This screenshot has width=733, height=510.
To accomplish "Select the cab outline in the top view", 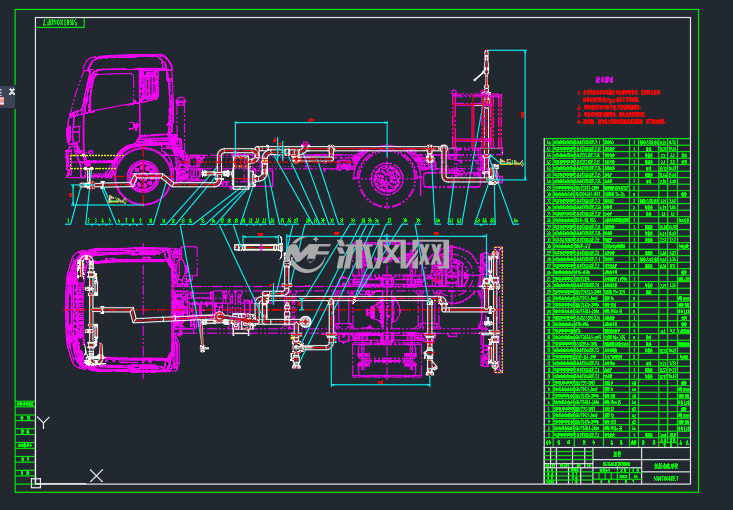I will [x=122, y=310].
